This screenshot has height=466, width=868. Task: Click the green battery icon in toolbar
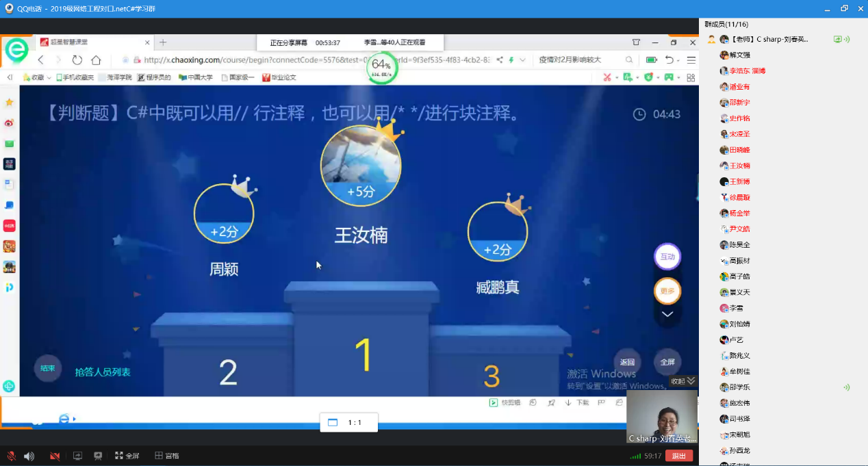pyautogui.click(x=652, y=60)
